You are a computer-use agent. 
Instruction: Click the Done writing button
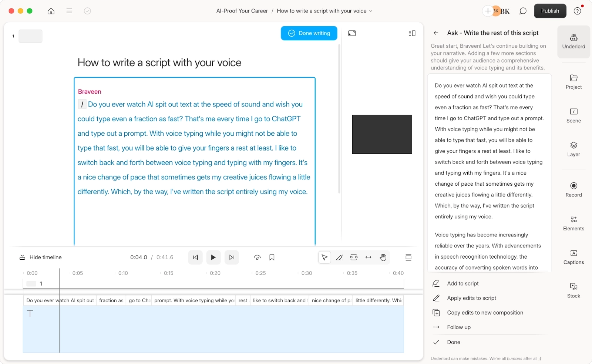pyautogui.click(x=309, y=33)
